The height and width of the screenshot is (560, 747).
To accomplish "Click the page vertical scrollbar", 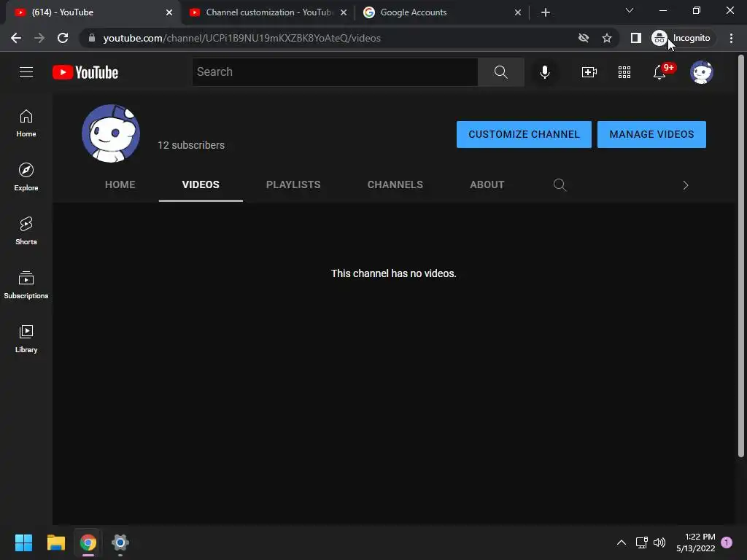I will click(x=741, y=257).
